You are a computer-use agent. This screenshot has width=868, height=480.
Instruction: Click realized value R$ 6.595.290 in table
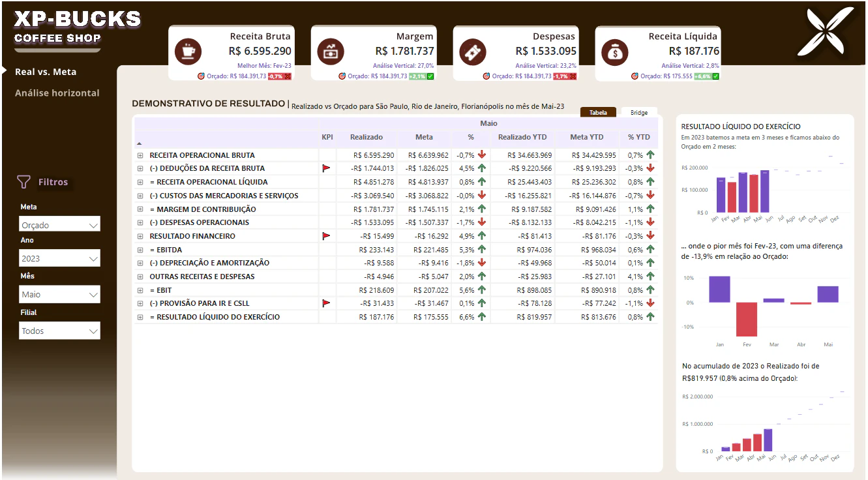coord(374,155)
